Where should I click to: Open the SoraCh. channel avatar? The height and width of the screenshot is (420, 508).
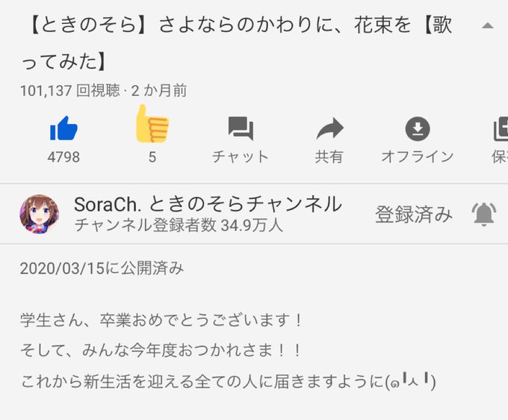39,214
